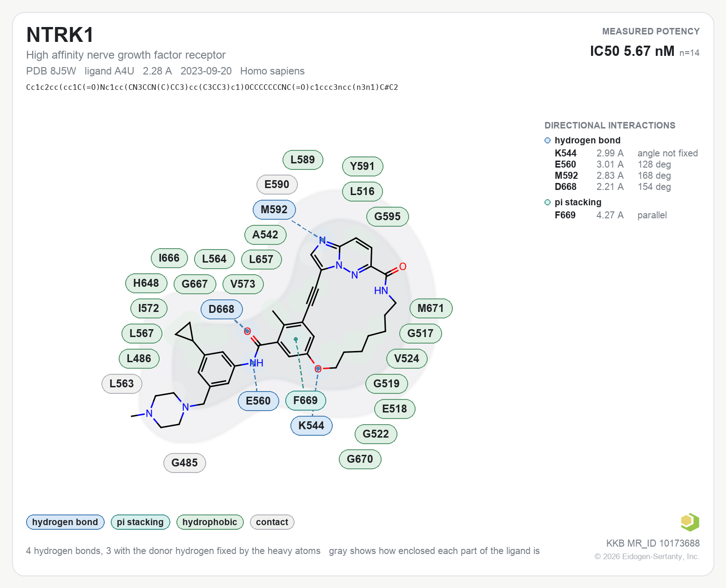
Task: Click residue label G667
Action: point(195,284)
